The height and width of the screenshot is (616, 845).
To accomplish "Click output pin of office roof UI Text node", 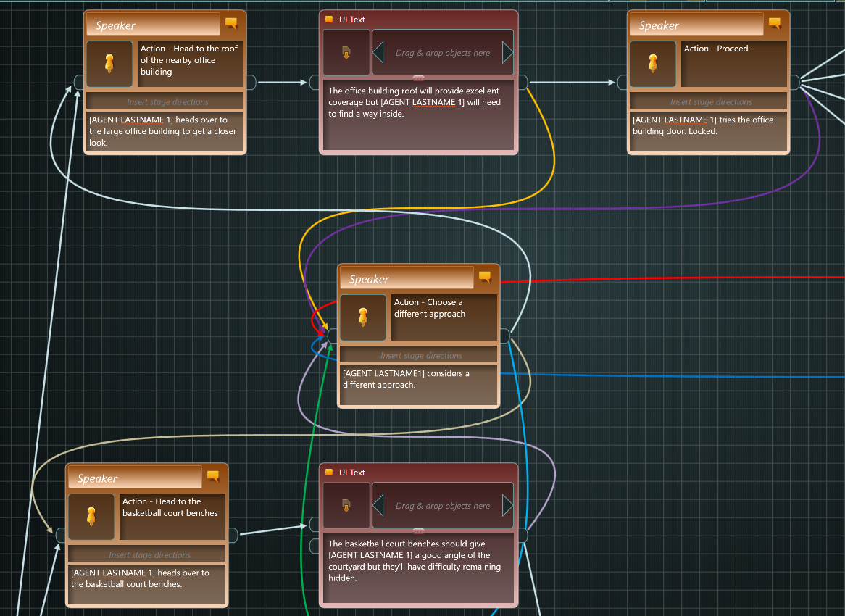I will pyautogui.click(x=523, y=83).
